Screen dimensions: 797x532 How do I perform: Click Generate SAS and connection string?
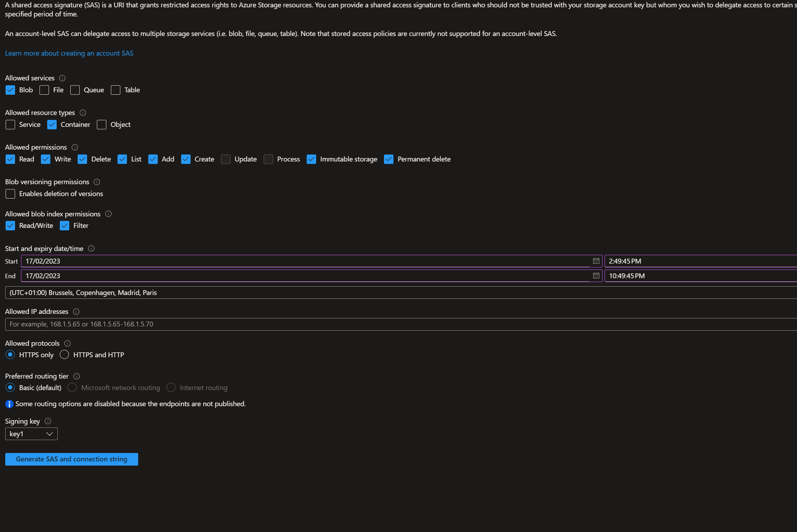coord(72,459)
